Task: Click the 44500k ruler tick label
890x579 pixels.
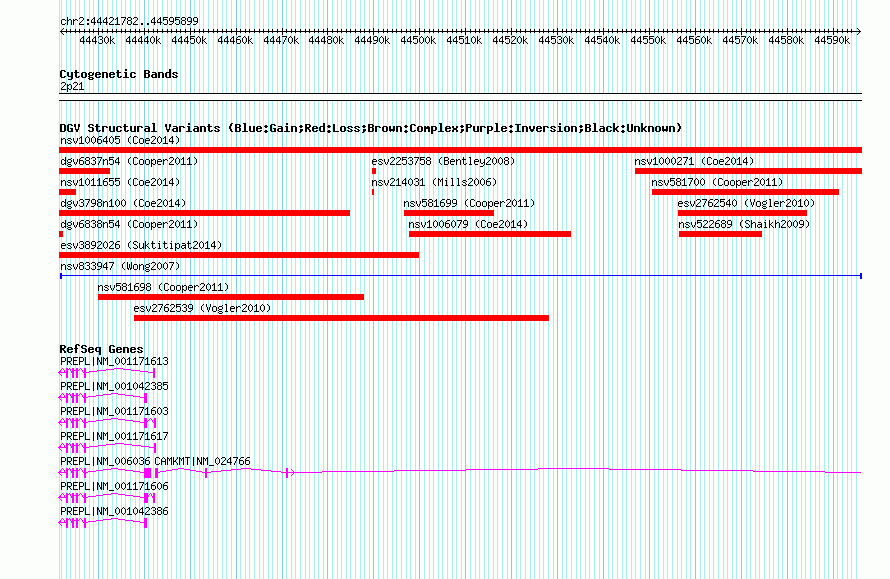Action: click(x=418, y=40)
